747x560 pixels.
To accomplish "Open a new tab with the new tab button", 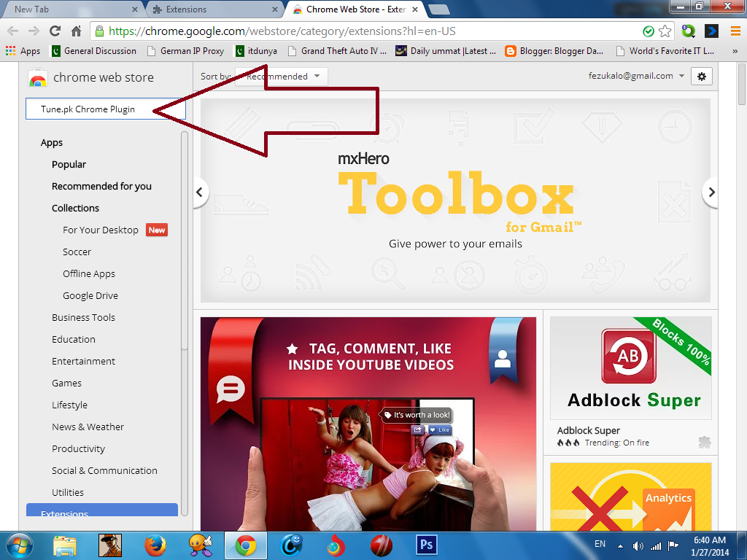I will 438,9.
